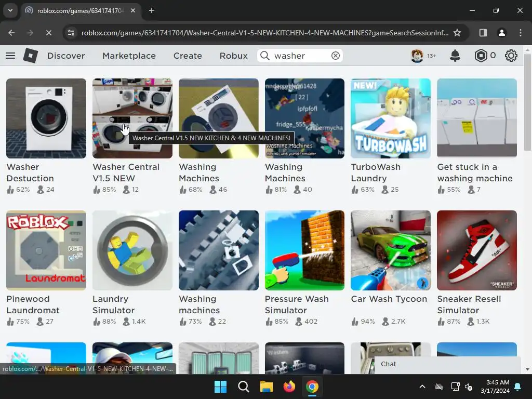This screenshot has height=399, width=532.
Task: Click TurboWash Laundry 63% rating text
Action: pyautogui.click(x=367, y=190)
